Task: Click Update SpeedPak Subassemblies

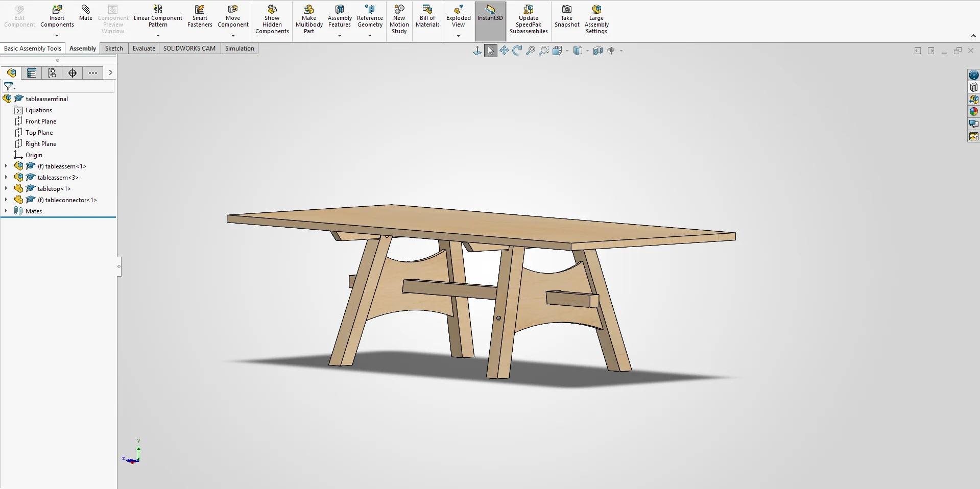Action: (x=529, y=19)
